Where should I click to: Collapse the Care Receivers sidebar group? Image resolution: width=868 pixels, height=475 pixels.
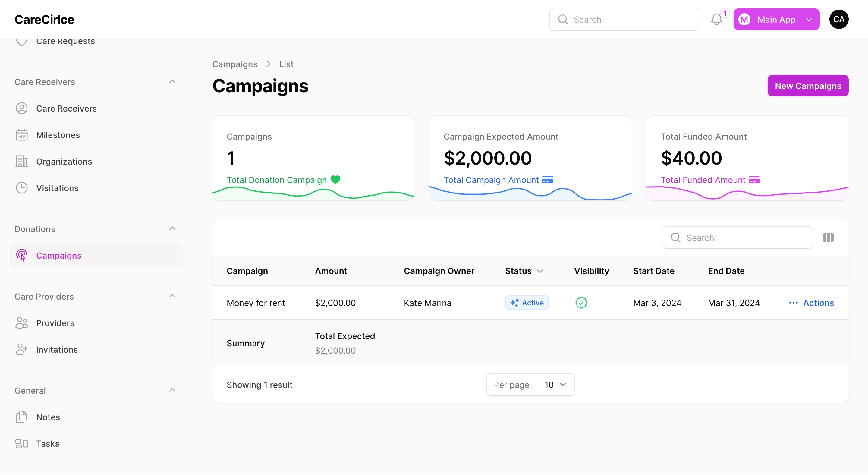click(172, 81)
